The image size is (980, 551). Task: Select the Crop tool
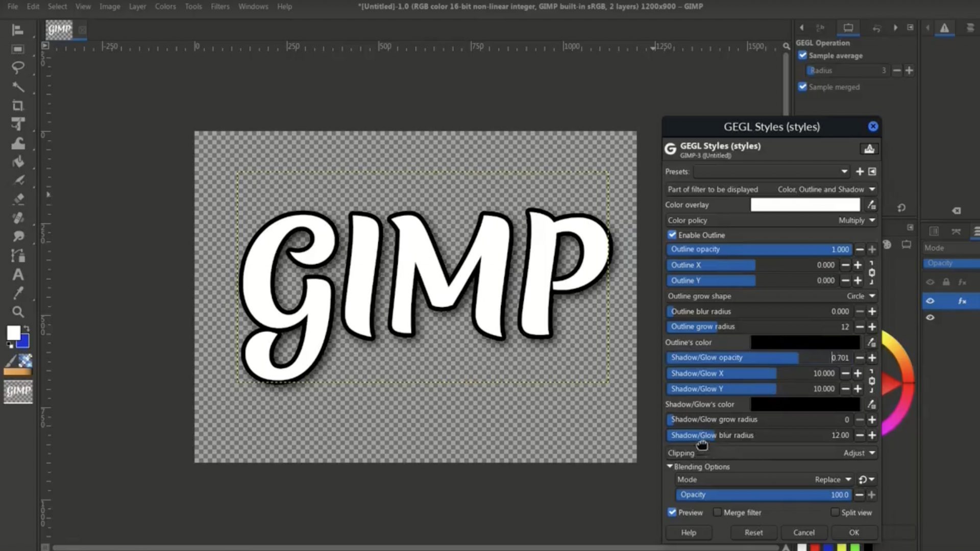[18, 106]
